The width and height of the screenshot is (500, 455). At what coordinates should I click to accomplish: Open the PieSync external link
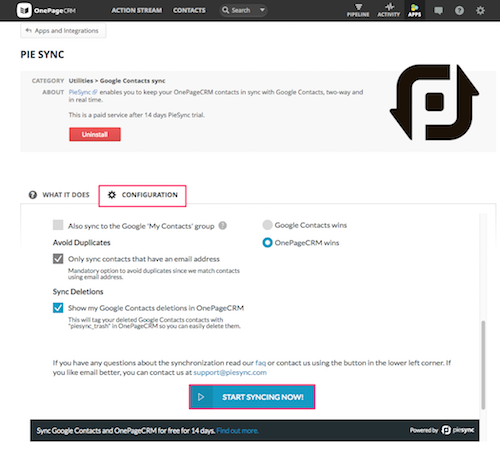[x=83, y=92]
